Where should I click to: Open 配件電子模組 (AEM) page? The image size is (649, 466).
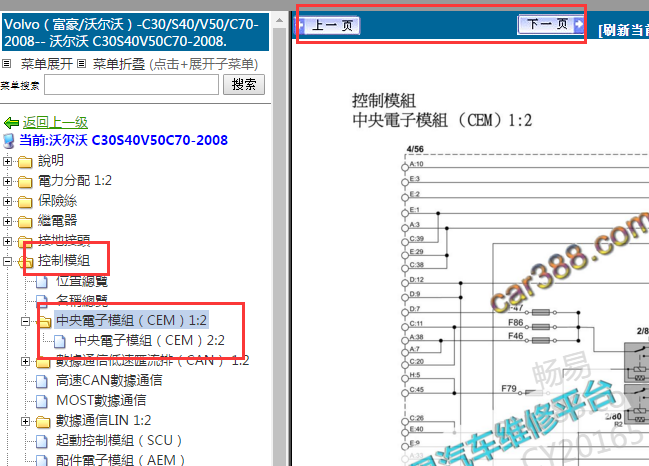(120, 460)
